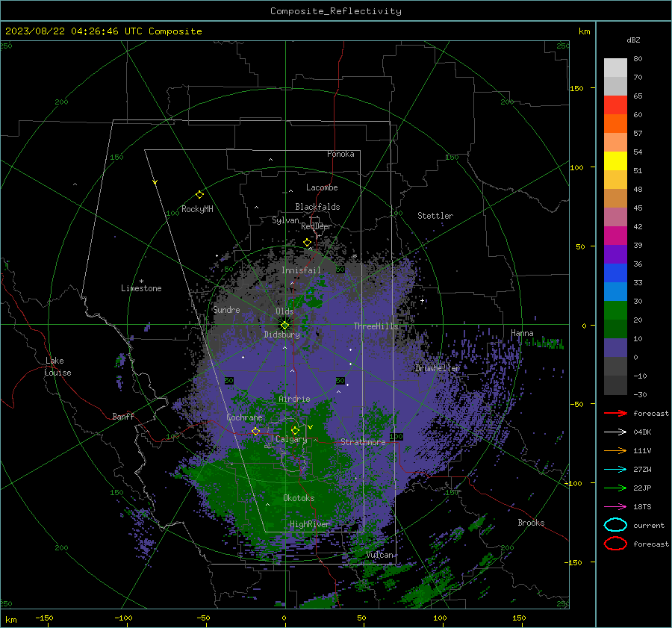Select the cyan 27ZW arrow icon

tap(615, 470)
